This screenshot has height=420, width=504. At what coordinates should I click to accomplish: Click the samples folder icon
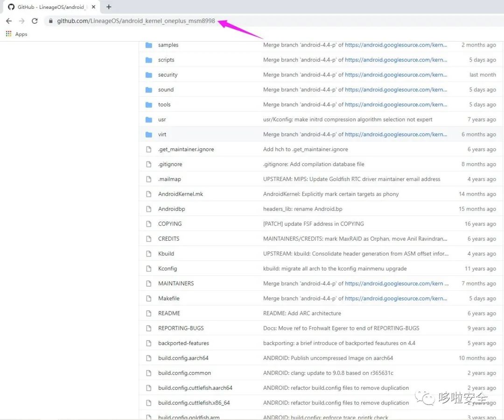pos(148,45)
